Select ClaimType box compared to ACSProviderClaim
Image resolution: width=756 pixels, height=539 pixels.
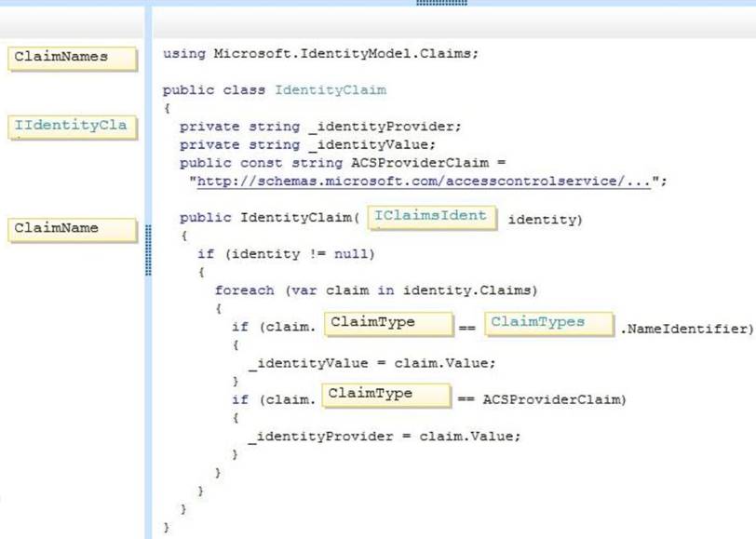coord(385,396)
